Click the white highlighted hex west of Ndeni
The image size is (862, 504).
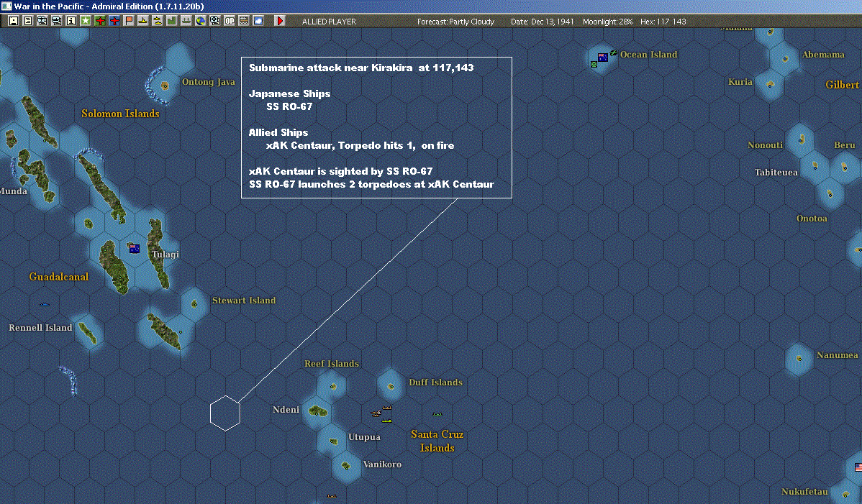pyautogui.click(x=225, y=413)
